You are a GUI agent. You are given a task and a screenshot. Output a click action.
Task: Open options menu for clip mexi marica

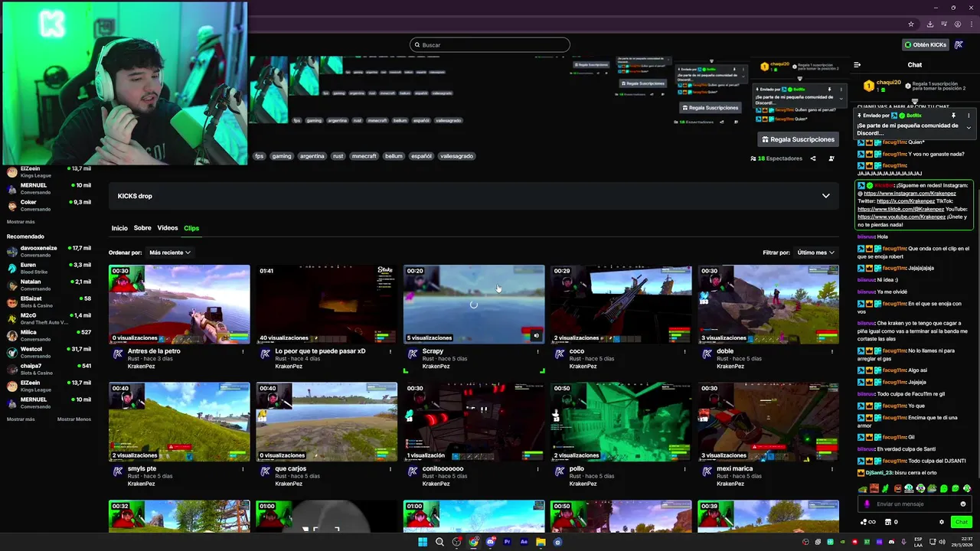[831, 468]
